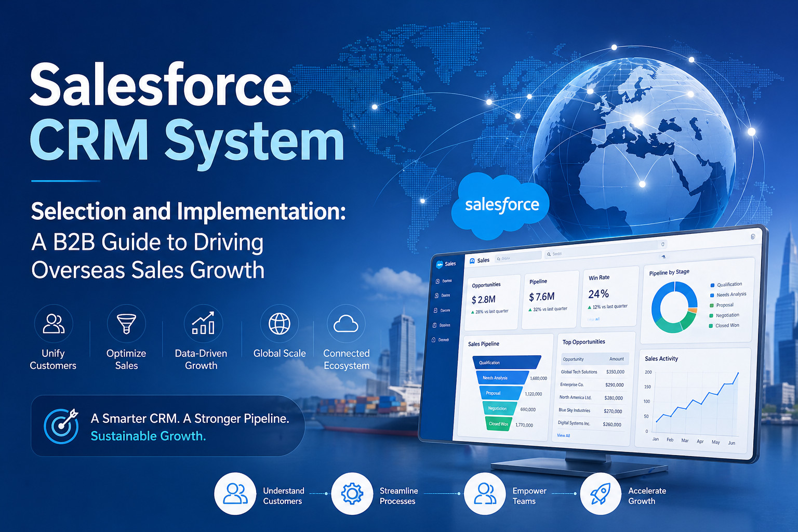Viewport: 798px width, 532px height.
Task: Click the search magnifier in the dashboard
Action: point(549,255)
